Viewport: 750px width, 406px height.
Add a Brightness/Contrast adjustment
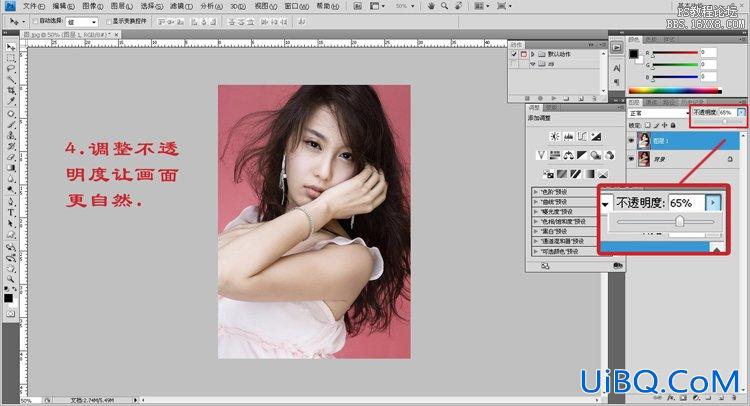[x=554, y=137]
